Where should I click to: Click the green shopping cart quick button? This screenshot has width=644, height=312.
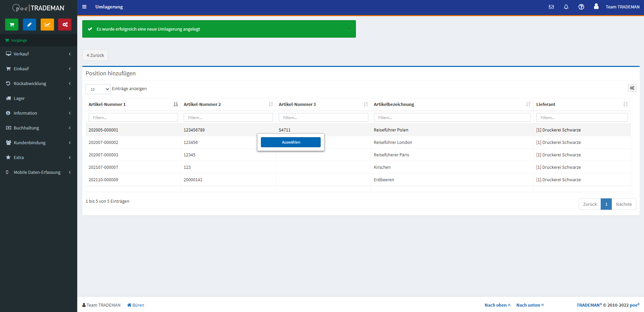coord(12,25)
